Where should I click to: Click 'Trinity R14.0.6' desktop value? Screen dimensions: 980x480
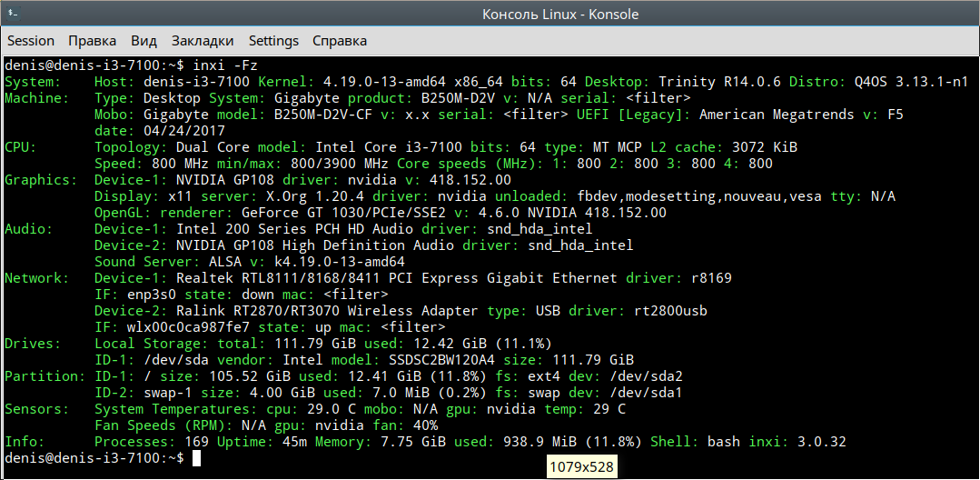[719, 81]
